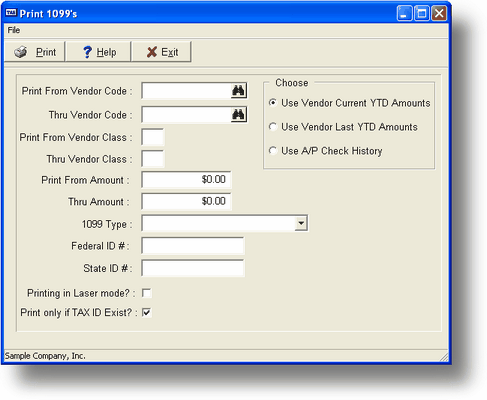Expand the 1099 Type dropdown arrow
The height and width of the screenshot is (400, 487).
pyautogui.click(x=301, y=223)
